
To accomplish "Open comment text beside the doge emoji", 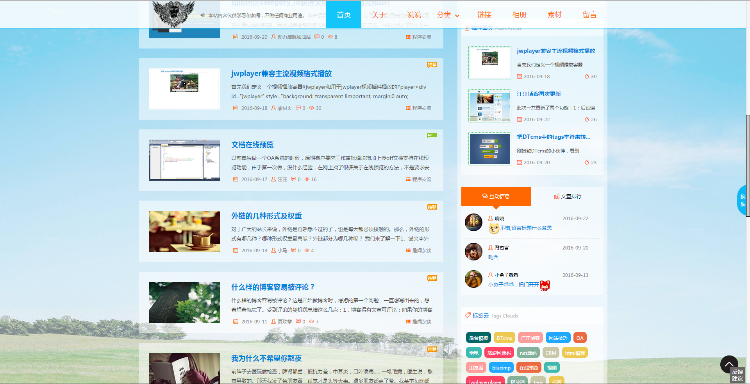I will click(526, 228).
